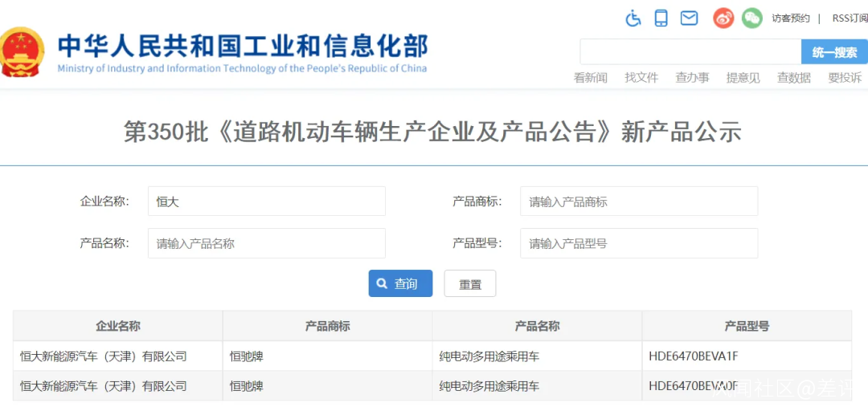Image resolution: width=868 pixels, height=411 pixels.
Task: Focus the top site search box
Action: click(690, 52)
